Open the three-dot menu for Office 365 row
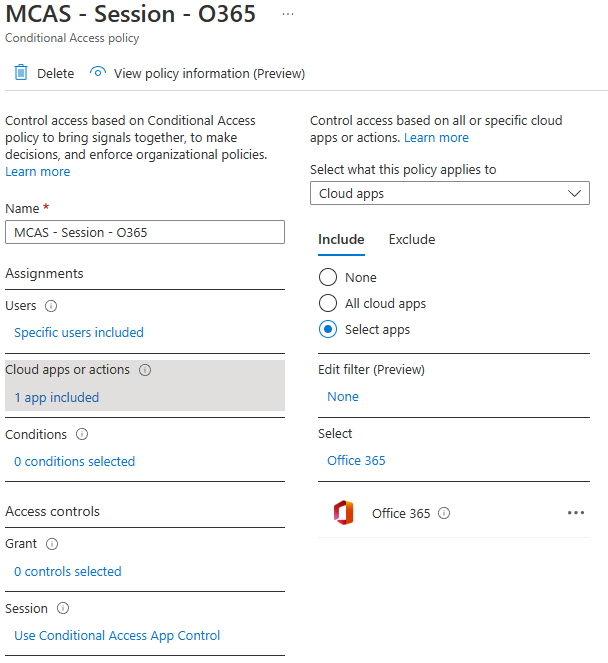608x663 pixels. click(576, 512)
